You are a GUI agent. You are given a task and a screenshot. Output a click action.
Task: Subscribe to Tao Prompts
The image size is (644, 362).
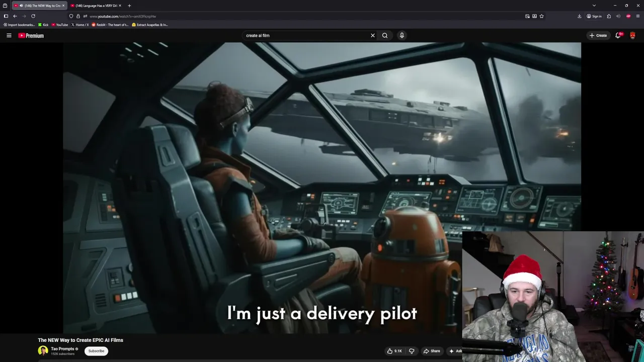[96, 351]
